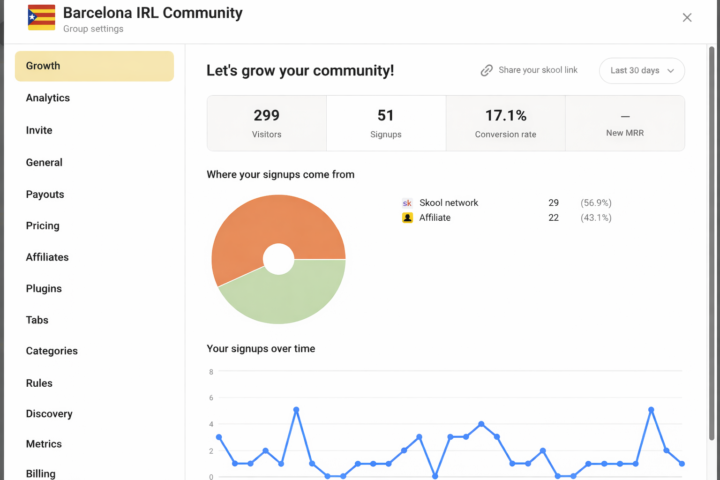720x480 pixels.
Task: Click the Where your signups come from heading
Action: 281,175
